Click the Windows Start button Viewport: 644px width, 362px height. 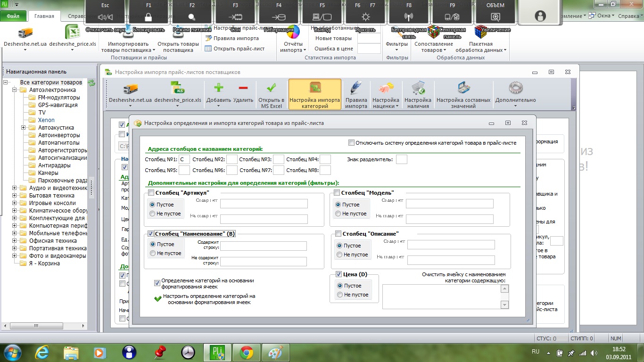[12, 352]
